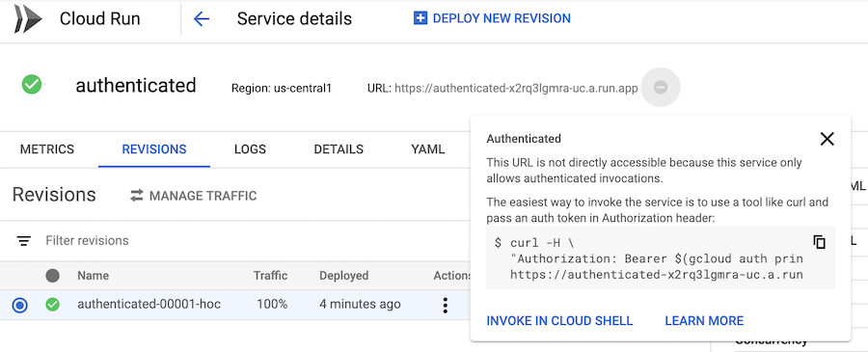Screen dimensions: 868x352
Task: Sort by the Name column header
Action: pyautogui.click(x=93, y=276)
